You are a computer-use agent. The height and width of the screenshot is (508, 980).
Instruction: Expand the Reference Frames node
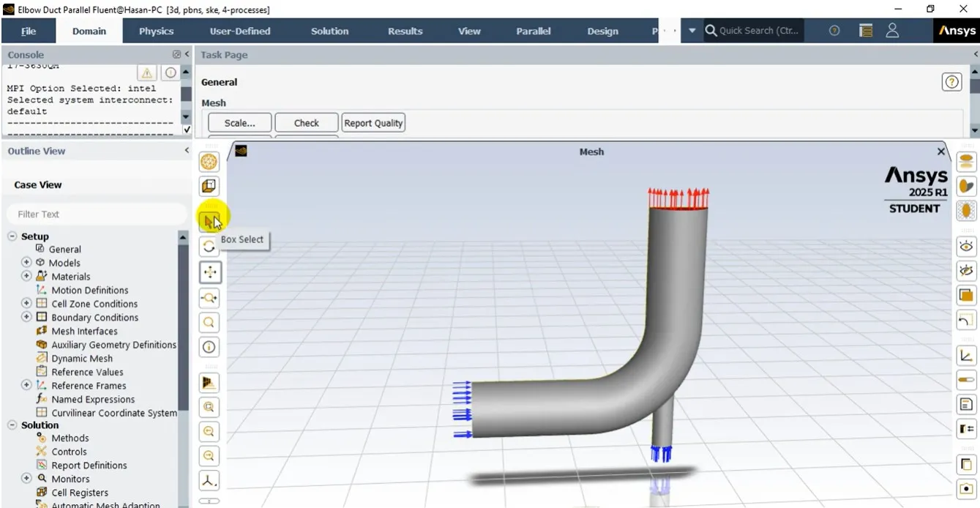26,385
